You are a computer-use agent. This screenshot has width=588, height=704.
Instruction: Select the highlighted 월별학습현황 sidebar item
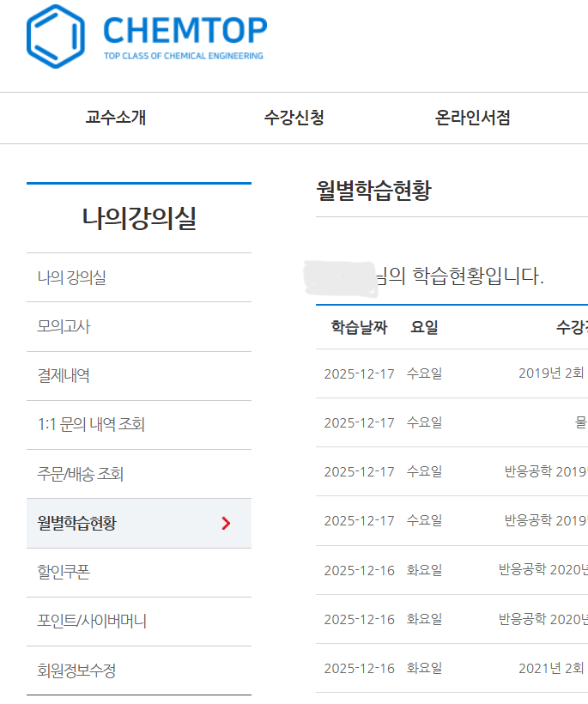(x=77, y=523)
